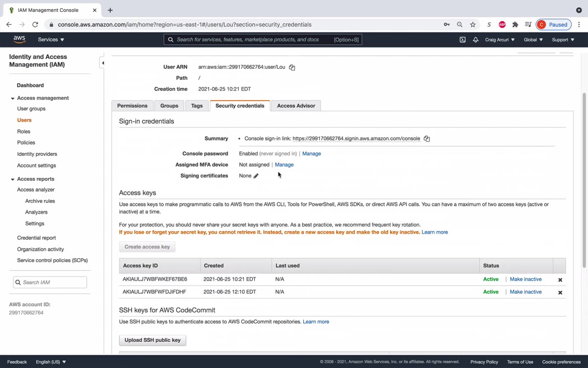
Task: Collapse the Access reports section
Action: click(x=12, y=179)
